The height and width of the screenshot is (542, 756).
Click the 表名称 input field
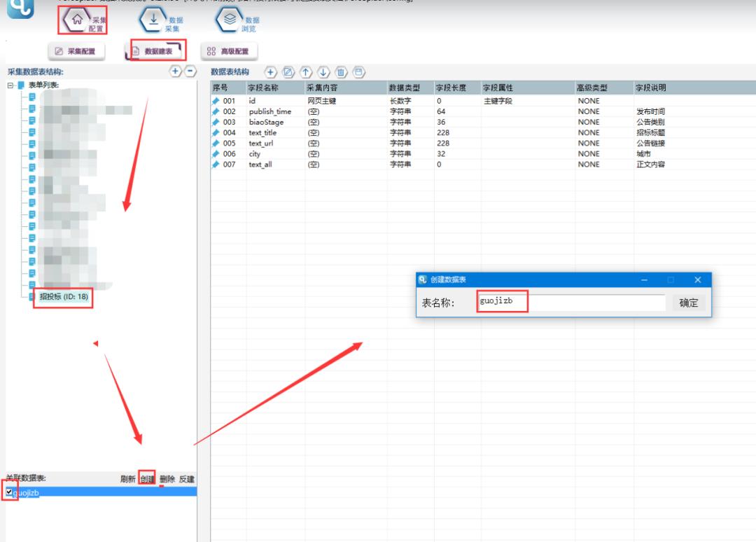point(570,303)
